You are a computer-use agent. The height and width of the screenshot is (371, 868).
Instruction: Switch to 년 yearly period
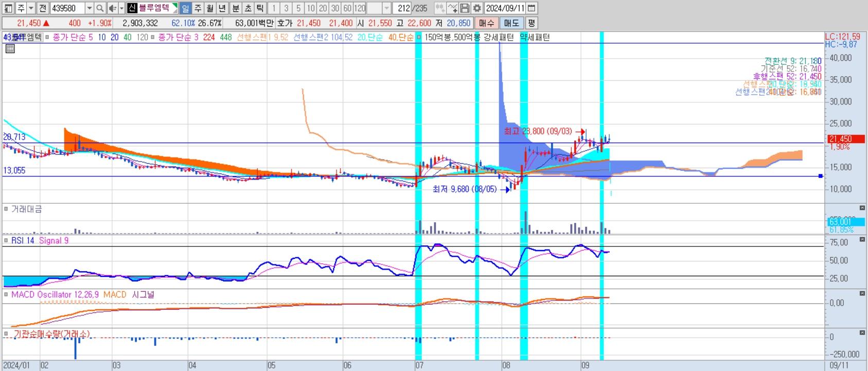(222, 8)
